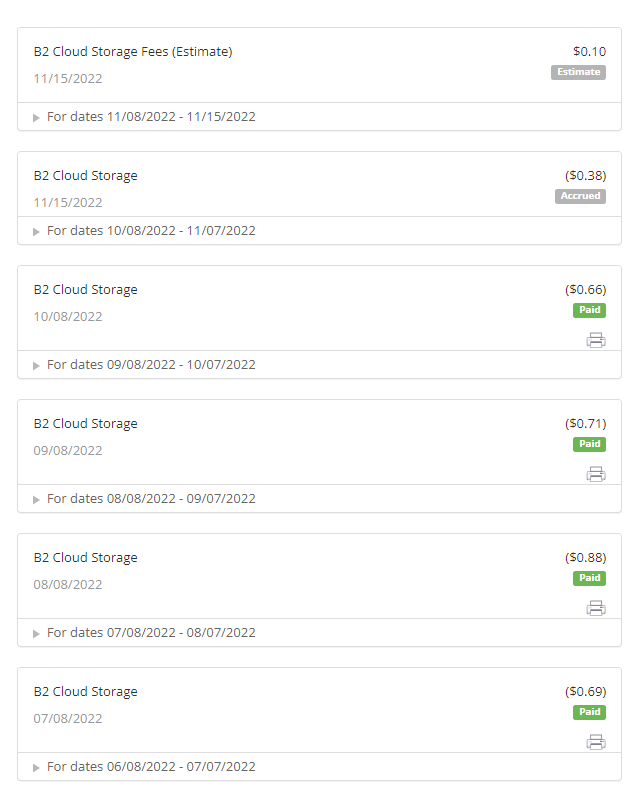Viewport: 641px width, 794px height.
Task: Click the ($0.38) accrued amount
Action: click(585, 175)
